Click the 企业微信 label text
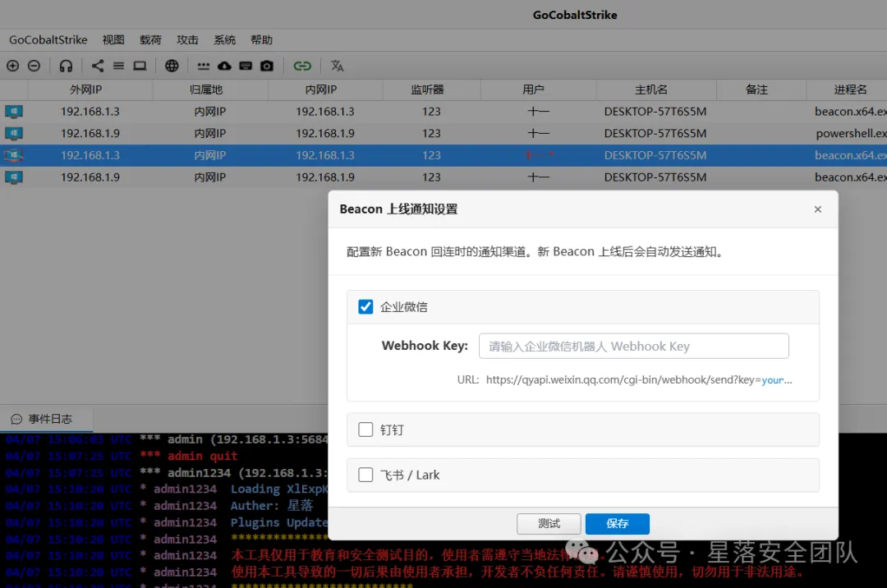 click(403, 307)
